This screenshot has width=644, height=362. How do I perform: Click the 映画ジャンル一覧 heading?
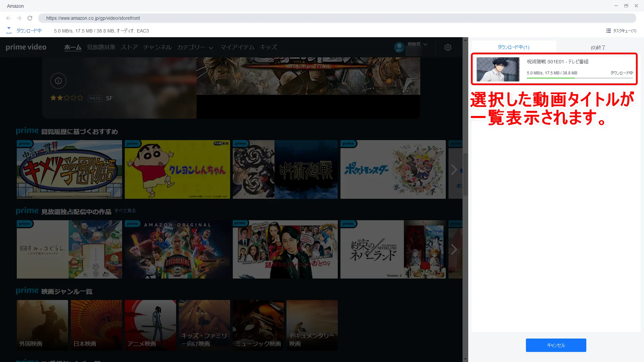point(67,292)
